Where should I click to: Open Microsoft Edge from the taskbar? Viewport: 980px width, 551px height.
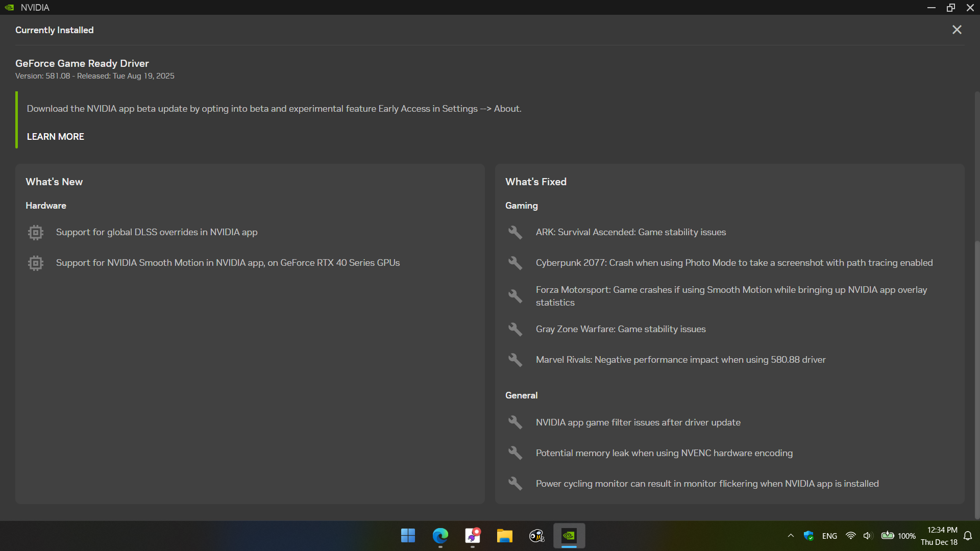click(x=440, y=536)
